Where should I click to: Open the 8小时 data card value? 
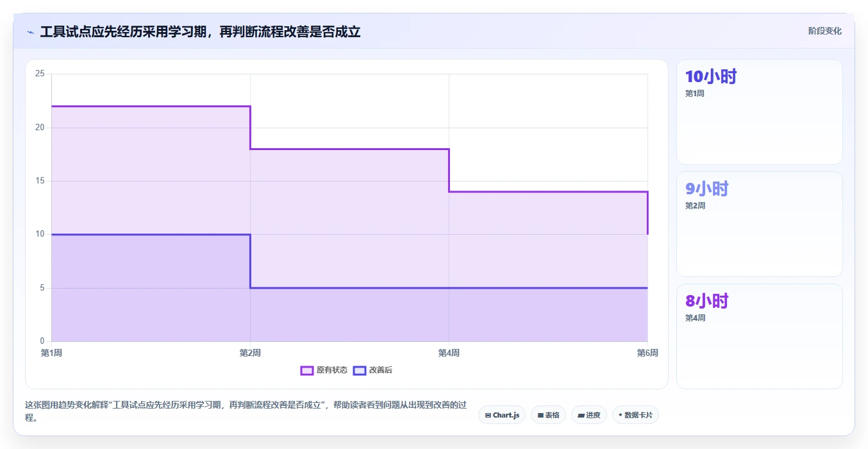point(706,301)
